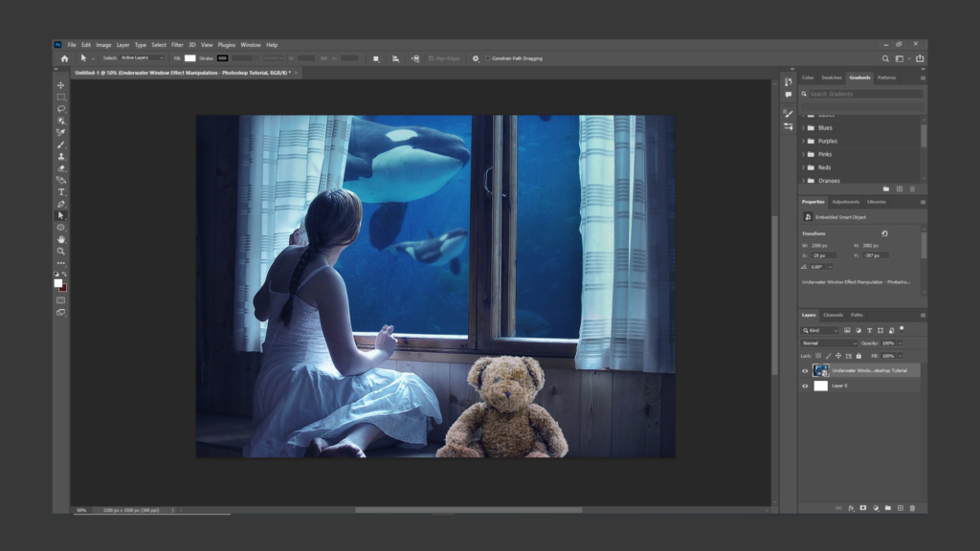
Task: Toggle filter for pixel layers
Action: click(847, 330)
